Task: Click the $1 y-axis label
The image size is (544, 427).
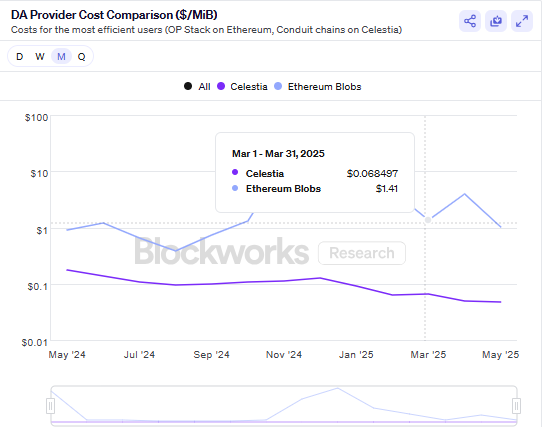Action: point(42,230)
